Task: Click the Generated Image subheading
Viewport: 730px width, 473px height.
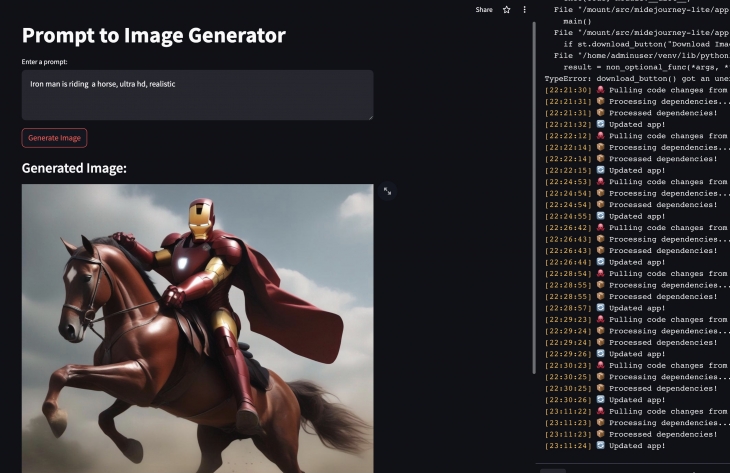Action: pos(74,168)
